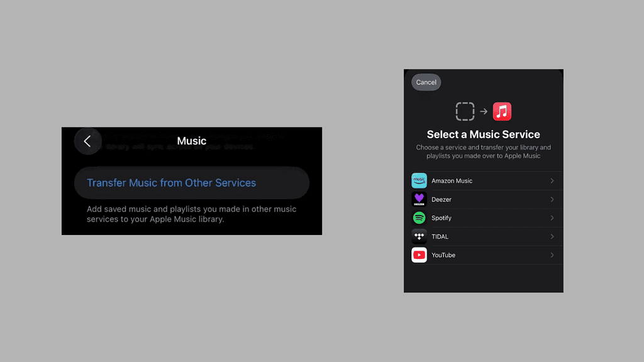Click the 'Add saved music and playlists' description

(x=191, y=214)
